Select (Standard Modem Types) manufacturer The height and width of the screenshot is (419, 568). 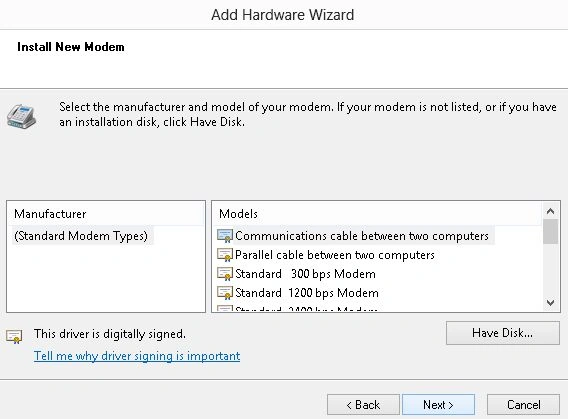tap(81, 236)
